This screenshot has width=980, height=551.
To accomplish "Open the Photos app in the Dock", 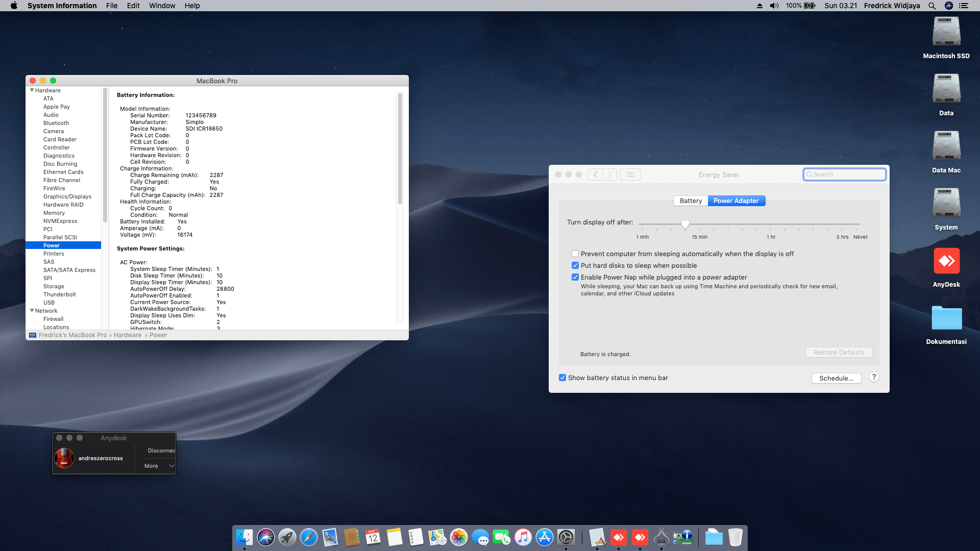I will [x=459, y=537].
